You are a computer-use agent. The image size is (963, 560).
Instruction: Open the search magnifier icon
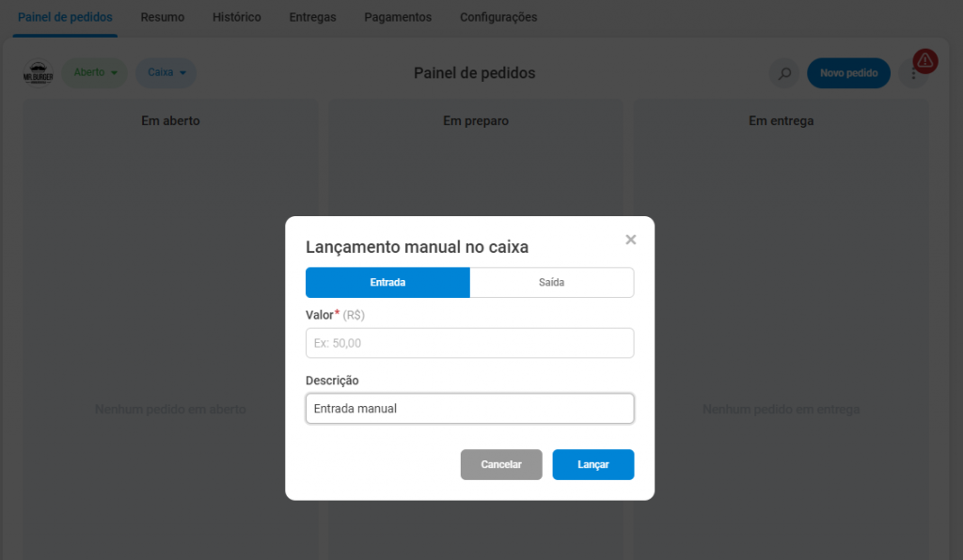point(783,73)
